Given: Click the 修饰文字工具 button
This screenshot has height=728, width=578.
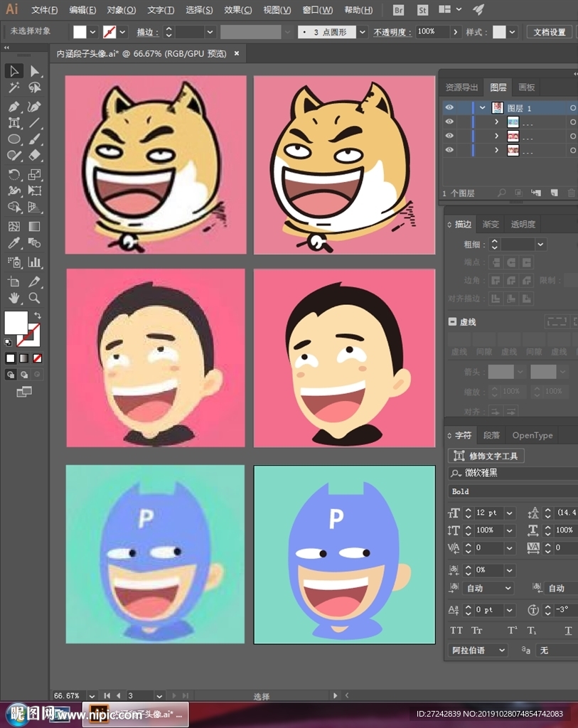Looking at the screenshot, I should (486, 456).
